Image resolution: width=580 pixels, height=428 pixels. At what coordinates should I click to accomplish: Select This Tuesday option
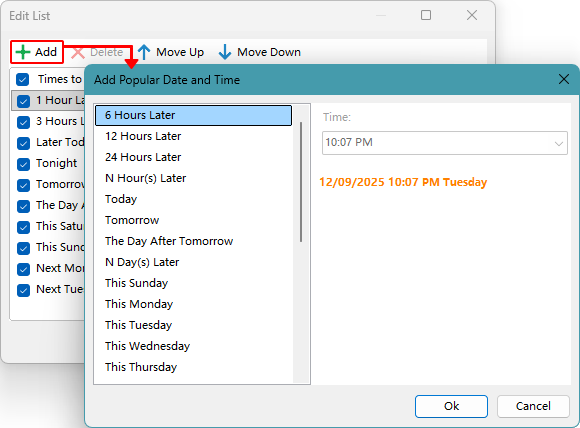click(193, 325)
